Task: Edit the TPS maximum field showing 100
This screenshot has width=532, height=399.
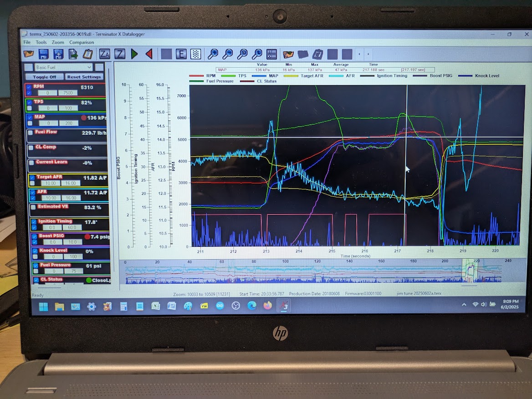Action: click(x=68, y=108)
